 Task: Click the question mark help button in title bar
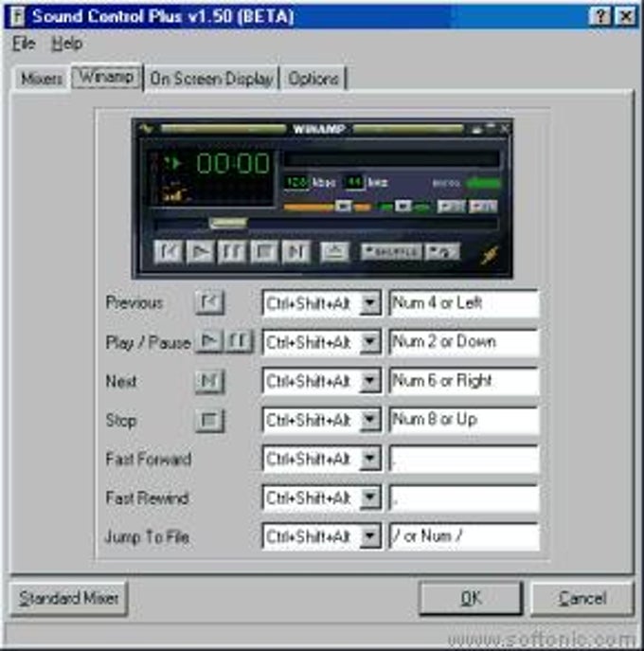pyautogui.click(x=600, y=17)
